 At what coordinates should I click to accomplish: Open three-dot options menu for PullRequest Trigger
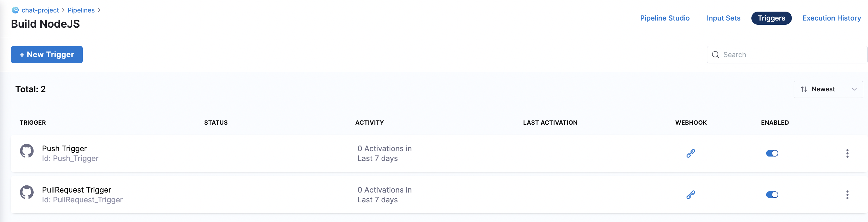coord(847,195)
